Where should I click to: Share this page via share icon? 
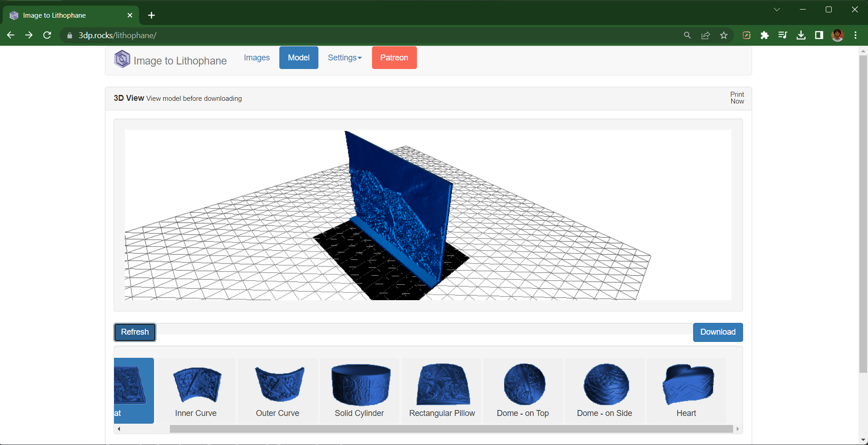tap(705, 35)
